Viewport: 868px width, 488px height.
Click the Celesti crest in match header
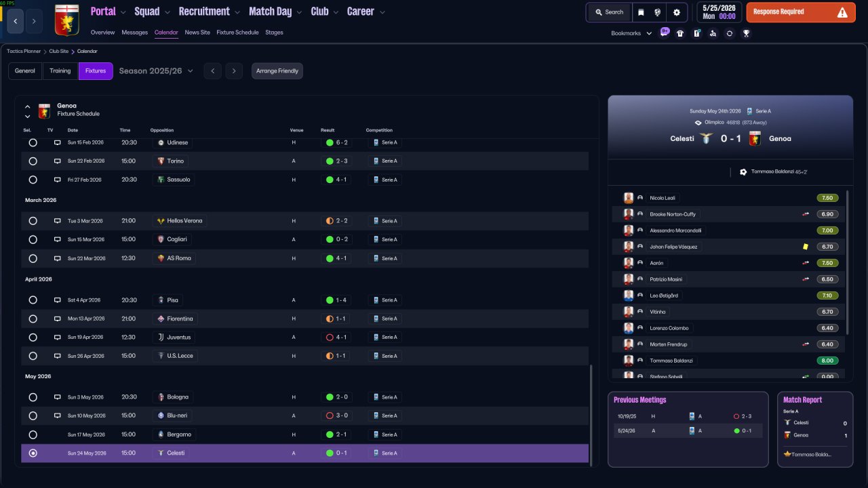706,138
